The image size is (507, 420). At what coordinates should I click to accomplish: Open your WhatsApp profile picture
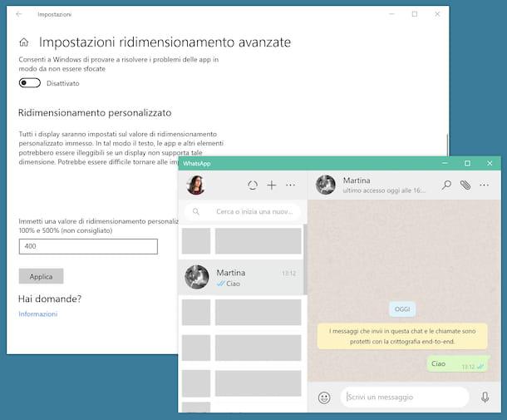tap(195, 185)
